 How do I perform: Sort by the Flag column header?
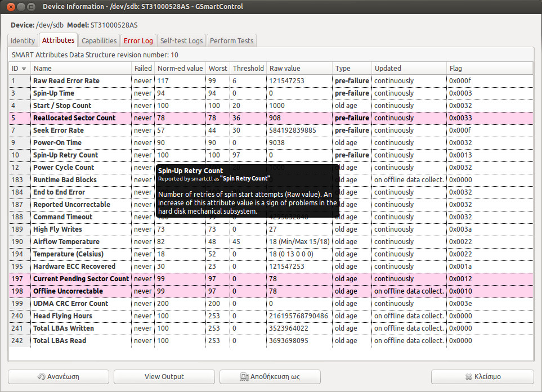pos(490,69)
